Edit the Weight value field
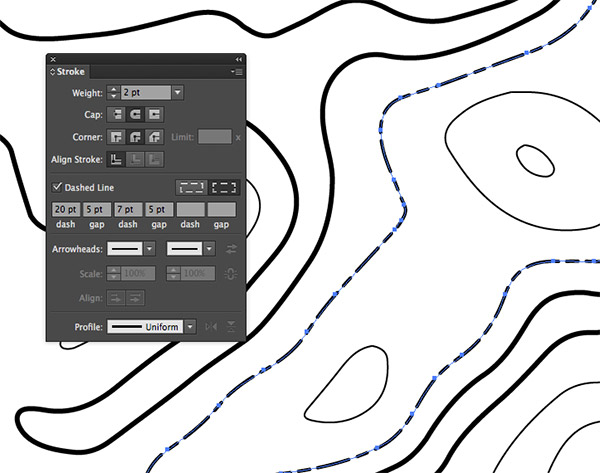This screenshot has width=600, height=473. [x=146, y=93]
